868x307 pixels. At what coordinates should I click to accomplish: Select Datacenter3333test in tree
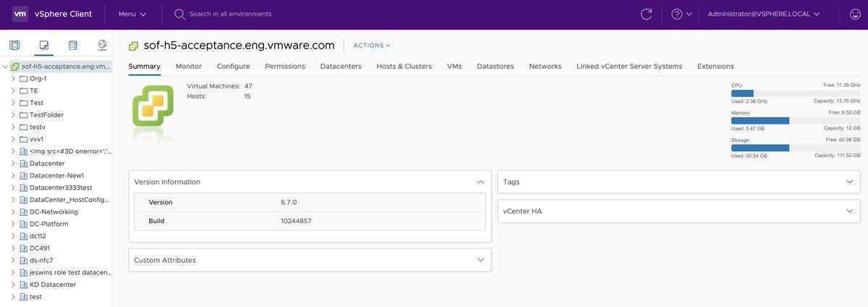[x=61, y=188]
